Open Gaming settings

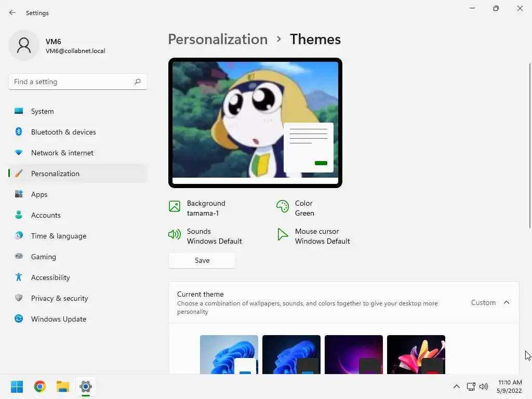tap(78, 257)
